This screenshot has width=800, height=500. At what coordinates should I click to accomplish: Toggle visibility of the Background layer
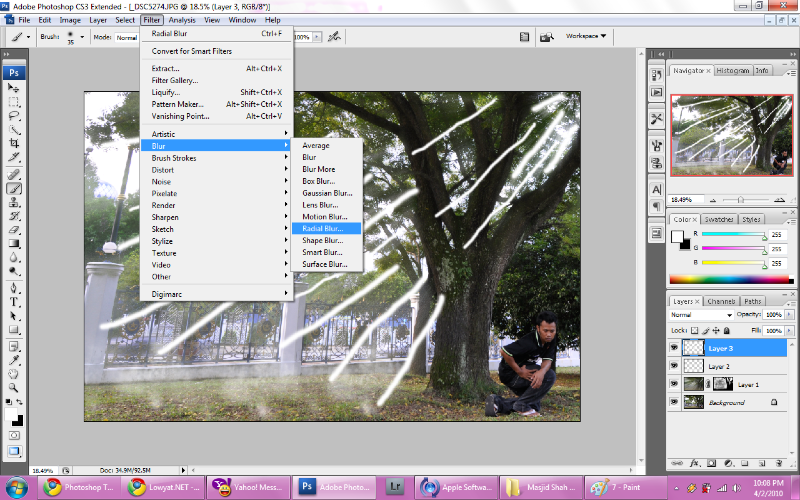(674, 402)
